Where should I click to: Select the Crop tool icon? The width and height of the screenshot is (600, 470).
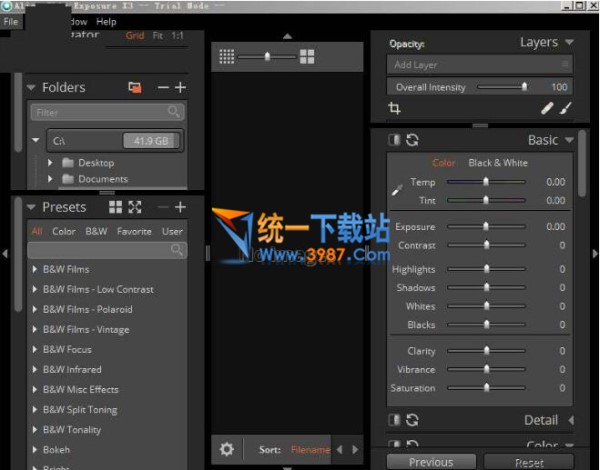395,108
